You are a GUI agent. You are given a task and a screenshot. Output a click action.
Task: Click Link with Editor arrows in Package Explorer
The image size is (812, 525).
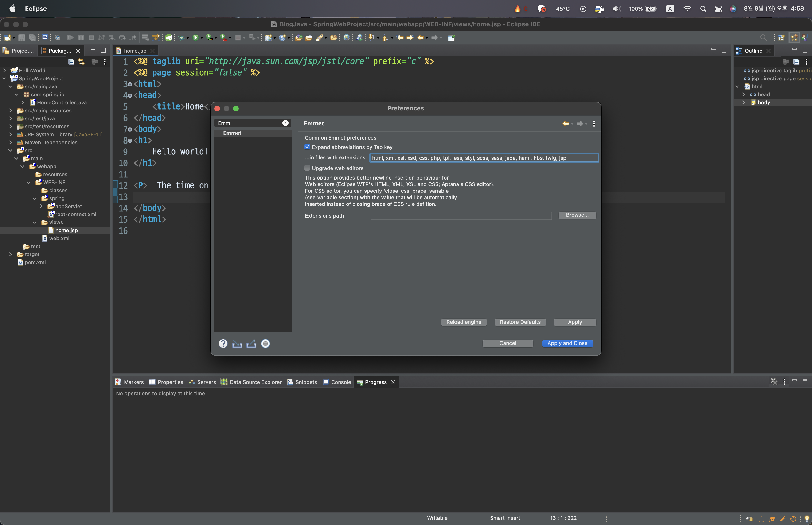coord(81,62)
